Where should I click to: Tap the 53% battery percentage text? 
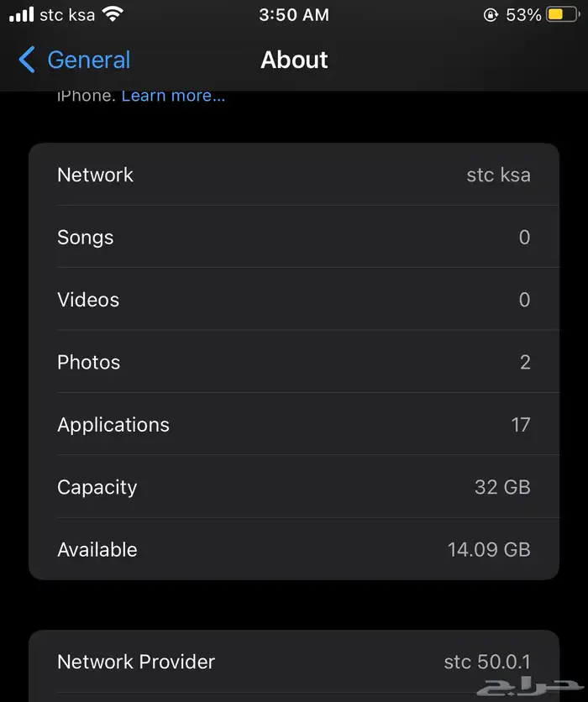pyautogui.click(x=523, y=15)
